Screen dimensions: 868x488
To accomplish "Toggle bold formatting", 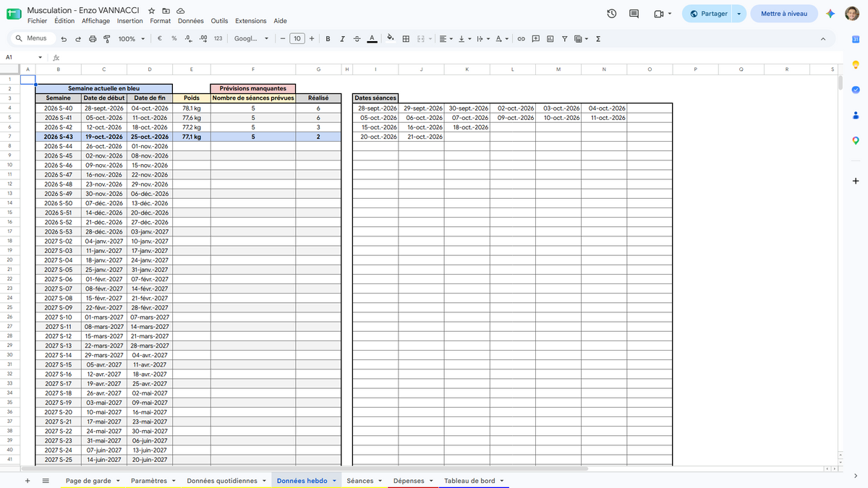I will tap(328, 39).
